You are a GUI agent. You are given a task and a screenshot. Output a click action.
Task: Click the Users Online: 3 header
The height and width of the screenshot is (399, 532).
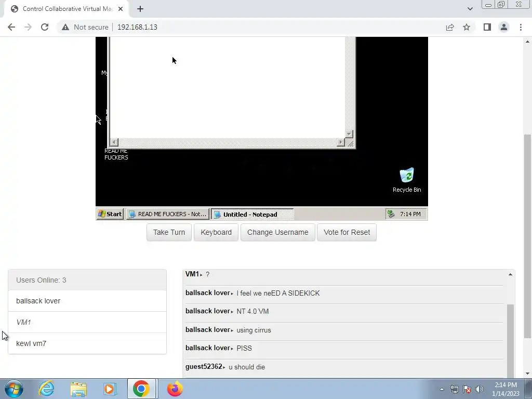click(x=87, y=280)
